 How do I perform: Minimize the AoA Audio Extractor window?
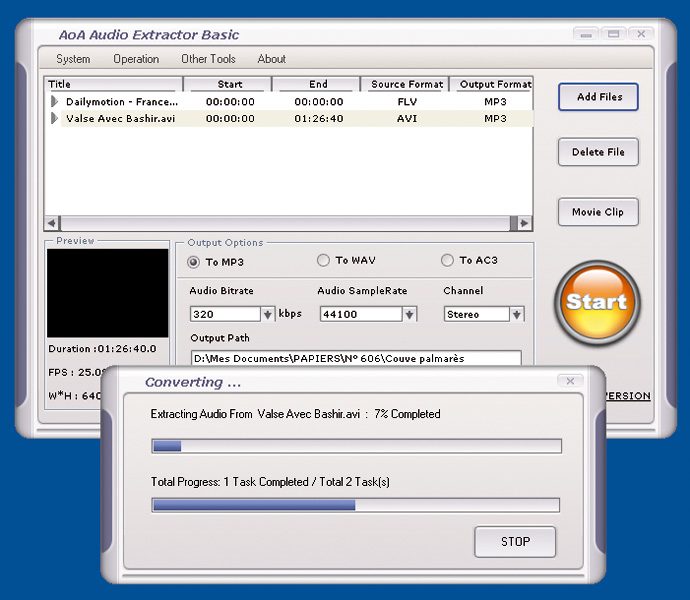click(x=587, y=34)
